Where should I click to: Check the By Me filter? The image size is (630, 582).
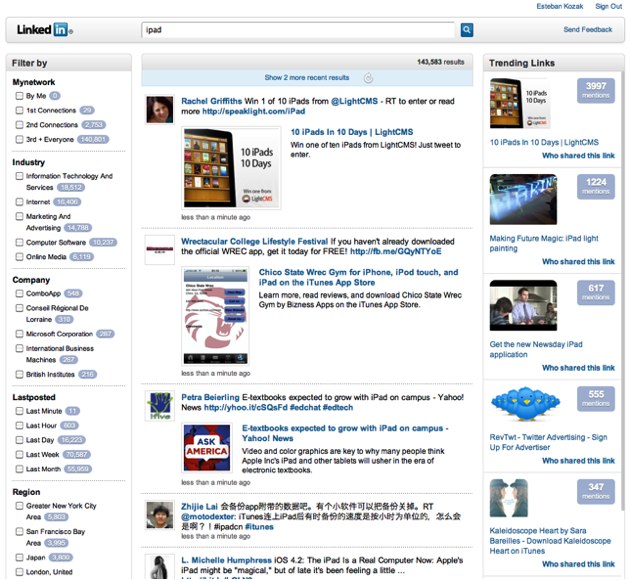click(19, 96)
